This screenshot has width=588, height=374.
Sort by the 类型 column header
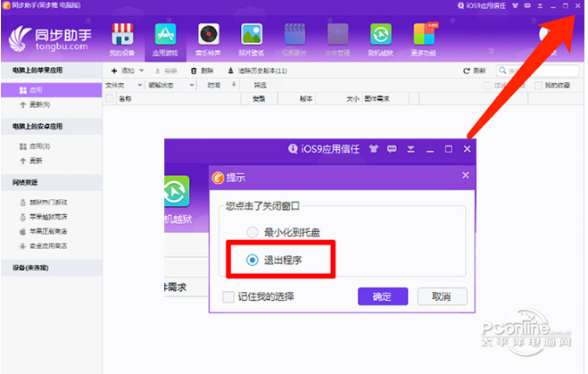pyautogui.click(x=259, y=99)
